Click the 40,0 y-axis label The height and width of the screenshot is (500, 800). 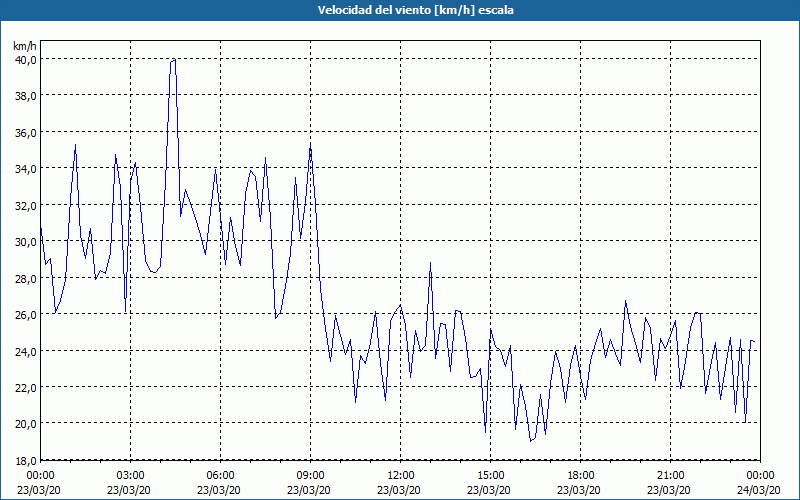[x=26, y=60]
